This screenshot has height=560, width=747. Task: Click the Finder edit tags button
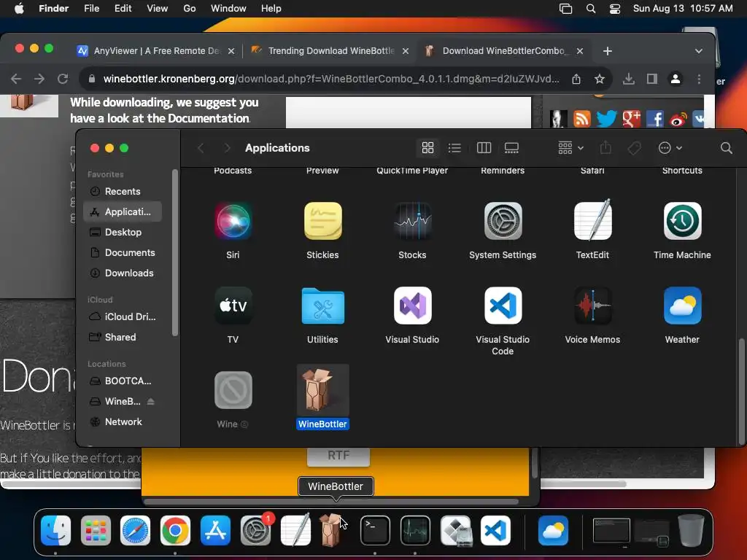click(x=634, y=148)
